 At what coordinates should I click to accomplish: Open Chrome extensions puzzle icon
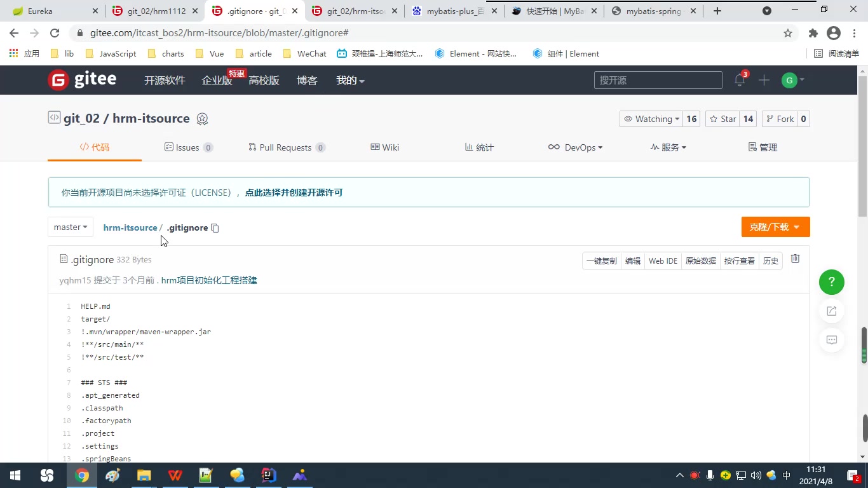[813, 33]
